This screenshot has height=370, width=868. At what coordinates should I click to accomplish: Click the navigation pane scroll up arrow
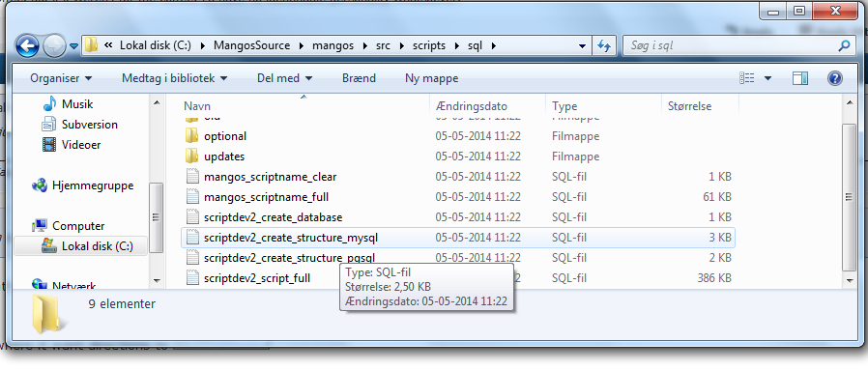tap(157, 102)
